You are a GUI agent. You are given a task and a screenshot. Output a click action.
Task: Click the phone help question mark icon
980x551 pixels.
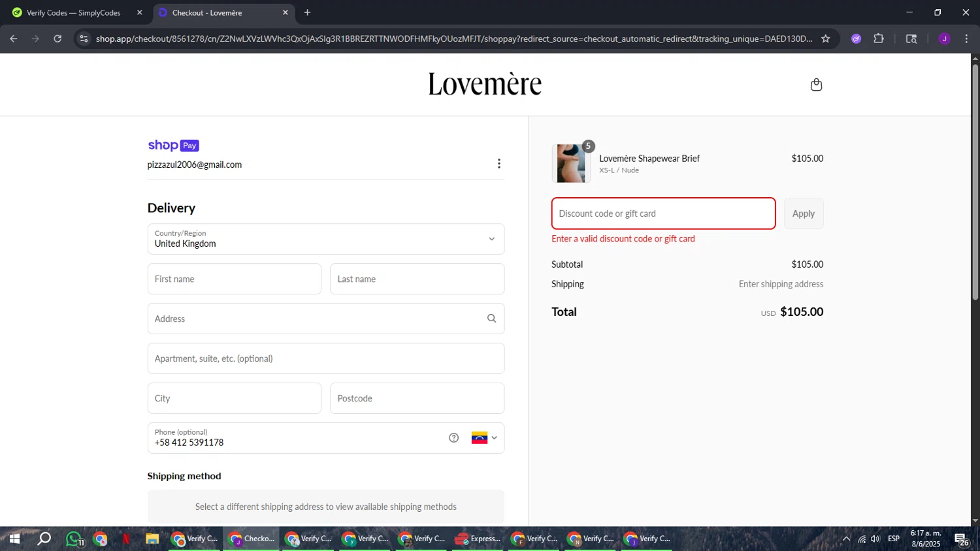(x=454, y=438)
